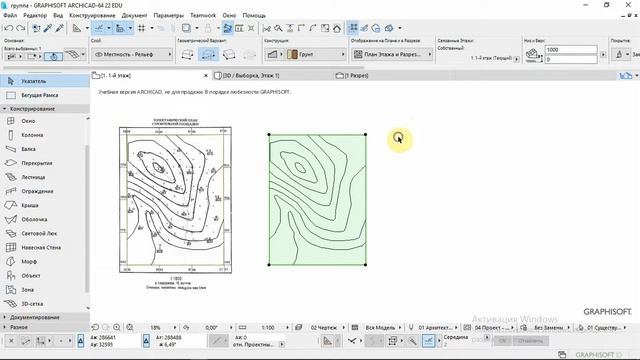Toggle the guide lines ruler icon
The image size is (640, 360).
76,28
